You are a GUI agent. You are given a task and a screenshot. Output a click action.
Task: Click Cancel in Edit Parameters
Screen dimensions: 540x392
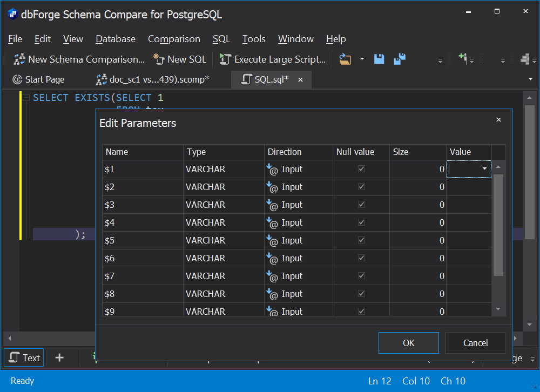pyautogui.click(x=475, y=343)
